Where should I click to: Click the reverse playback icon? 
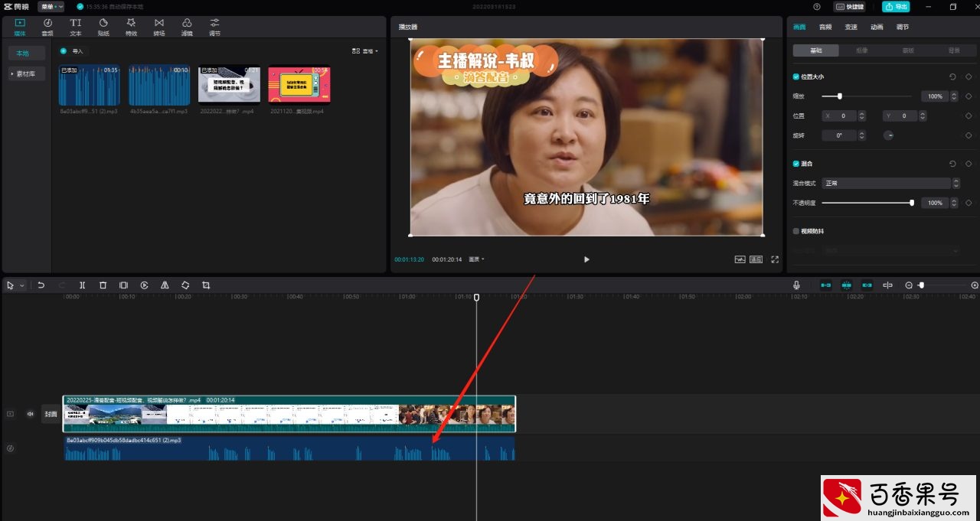tap(144, 285)
